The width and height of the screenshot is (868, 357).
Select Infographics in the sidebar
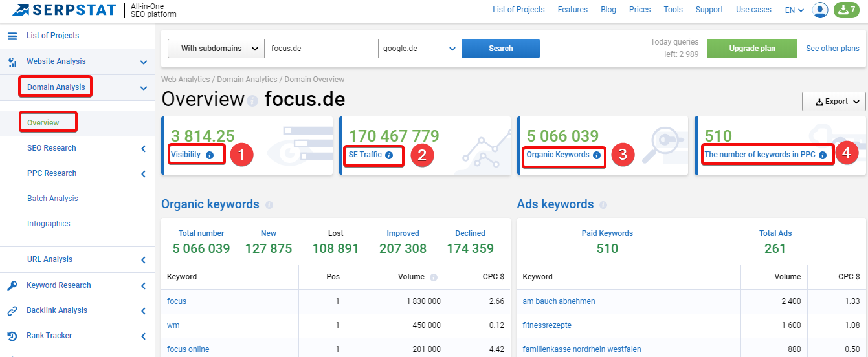tap(49, 224)
